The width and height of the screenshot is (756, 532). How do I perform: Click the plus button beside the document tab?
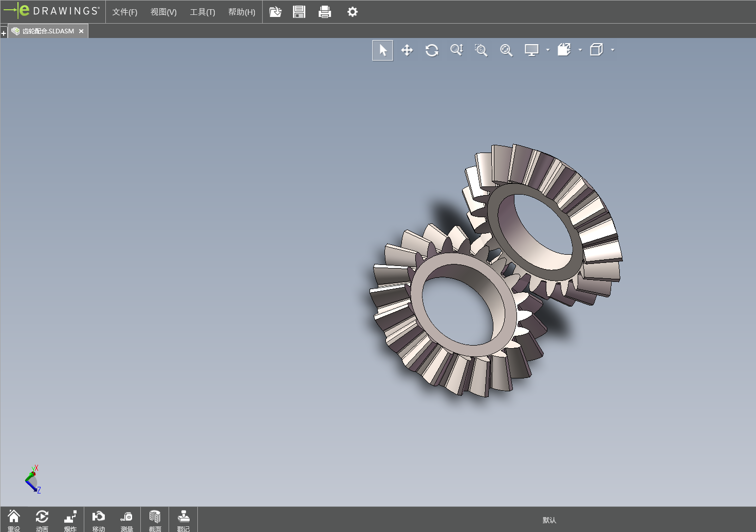[x=4, y=33]
